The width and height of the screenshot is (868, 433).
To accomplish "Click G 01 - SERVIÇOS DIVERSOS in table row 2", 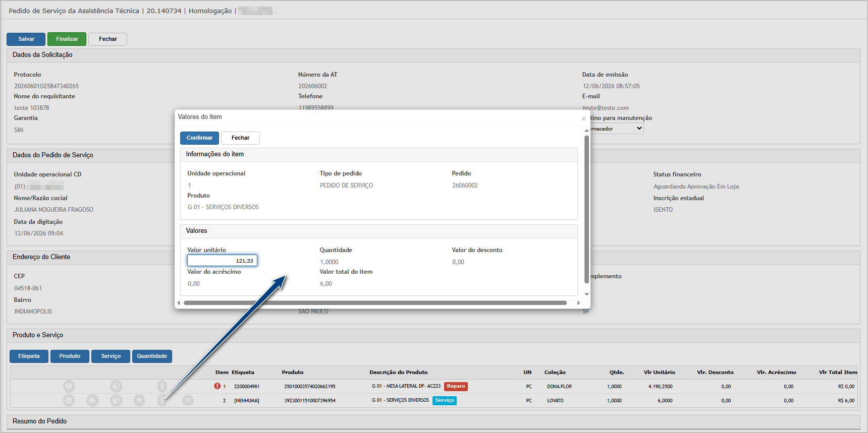I will coord(400,400).
